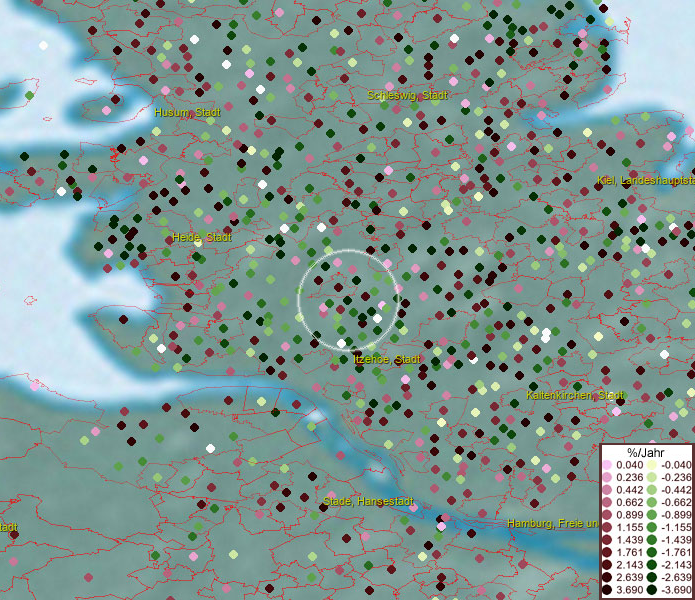Select the -1.439 legend swatch
The width and height of the screenshot is (695, 600).
coord(652,540)
